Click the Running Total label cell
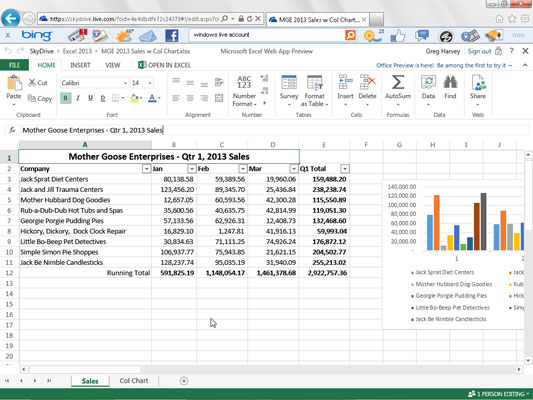 point(85,273)
